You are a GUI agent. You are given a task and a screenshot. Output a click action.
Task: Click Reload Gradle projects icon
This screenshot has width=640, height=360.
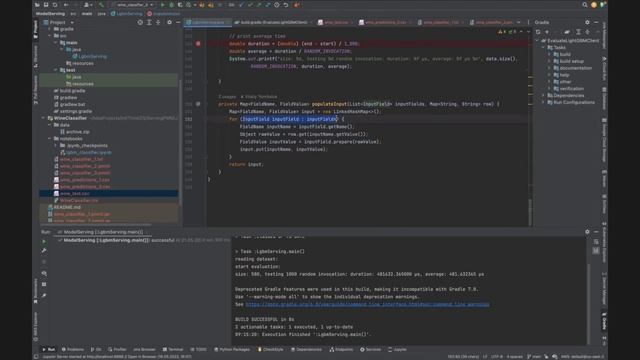tap(538, 32)
